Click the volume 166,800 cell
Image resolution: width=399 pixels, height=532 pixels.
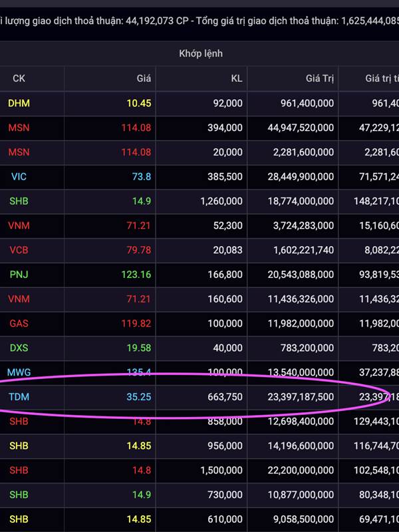[225, 274]
